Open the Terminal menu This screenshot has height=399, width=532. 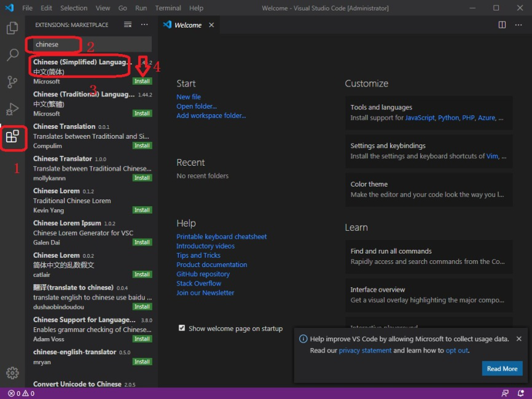tap(168, 8)
